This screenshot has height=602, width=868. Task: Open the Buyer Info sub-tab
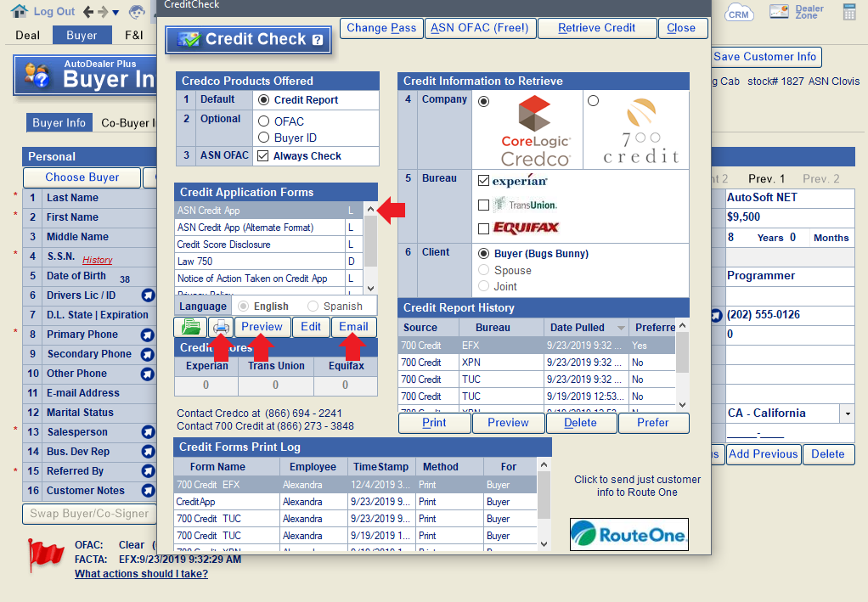tap(59, 123)
